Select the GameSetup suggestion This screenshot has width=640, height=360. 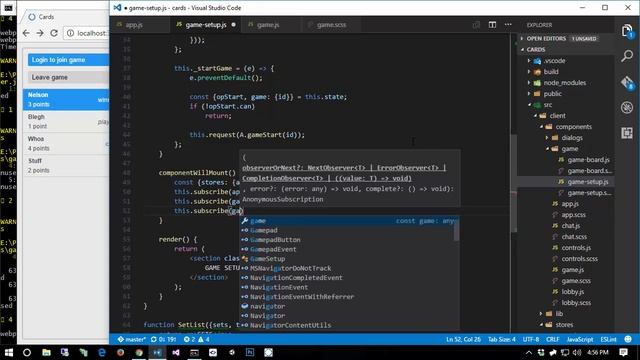coord(347,259)
